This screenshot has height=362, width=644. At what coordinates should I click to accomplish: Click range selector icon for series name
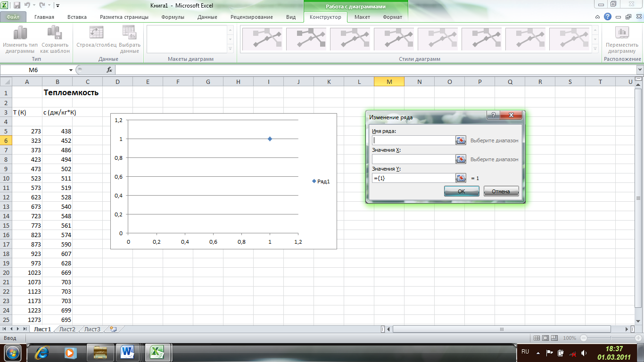(x=461, y=140)
